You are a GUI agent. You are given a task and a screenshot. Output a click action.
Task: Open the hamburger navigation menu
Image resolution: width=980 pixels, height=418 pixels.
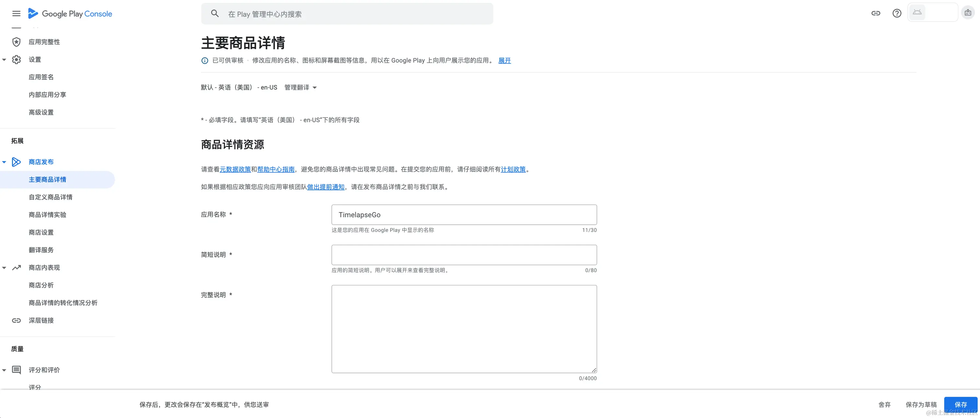(x=16, y=14)
